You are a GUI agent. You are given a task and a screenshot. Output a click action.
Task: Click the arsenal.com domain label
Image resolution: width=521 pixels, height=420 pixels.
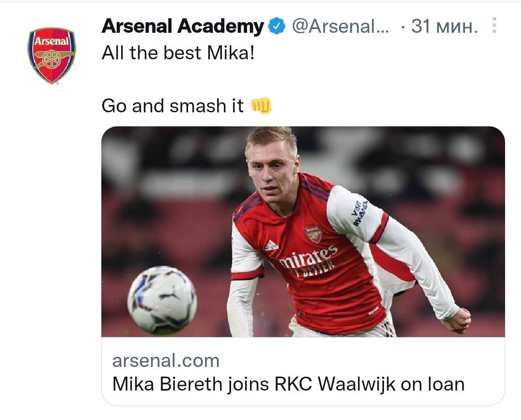[x=165, y=361]
